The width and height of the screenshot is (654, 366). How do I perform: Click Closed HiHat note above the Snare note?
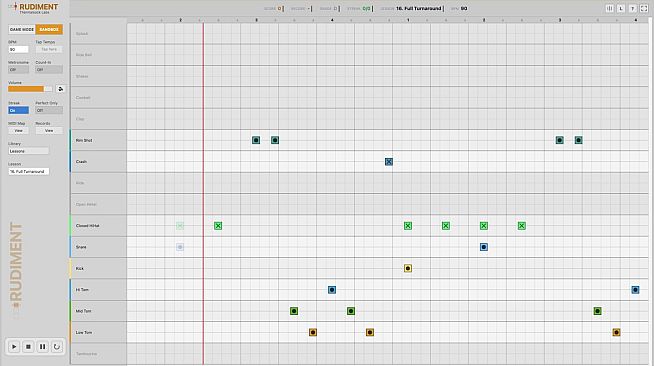click(484, 226)
